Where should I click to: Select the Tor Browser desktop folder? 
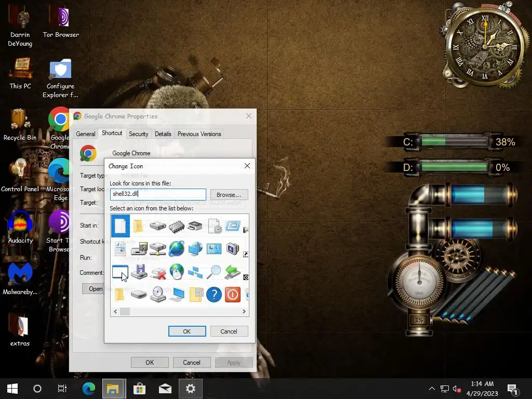coord(61,22)
